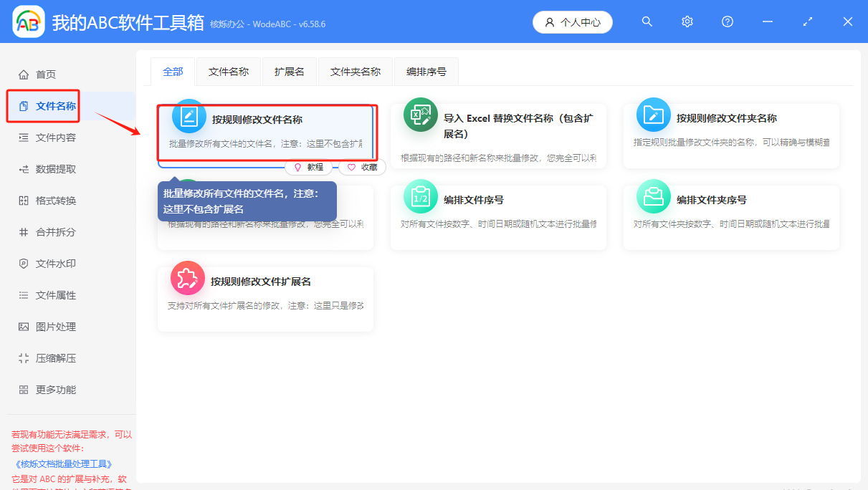
Task: Select 全部 tab to show all tools
Action: pyautogui.click(x=172, y=71)
